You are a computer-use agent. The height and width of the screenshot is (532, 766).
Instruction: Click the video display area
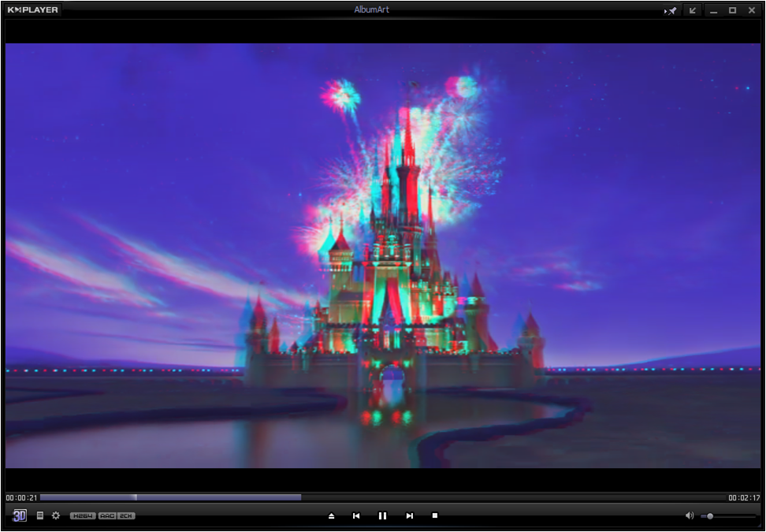(383, 255)
